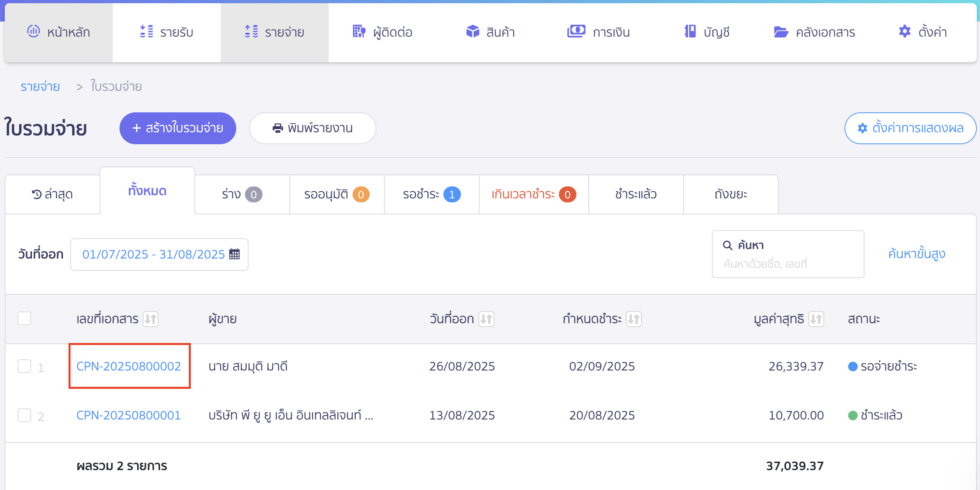Click issue date 26/08/2025
This screenshot has height=490, width=980.
pyautogui.click(x=462, y=366)
